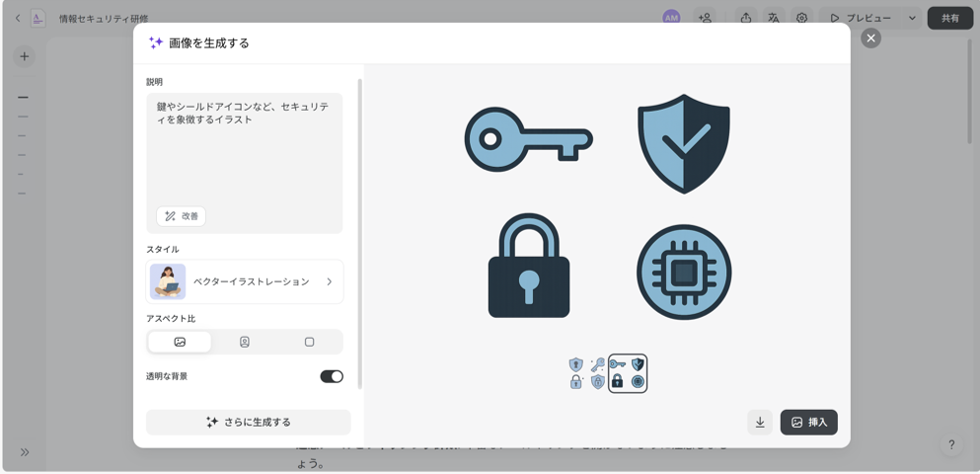This screenshot has height=474, width=980.
Task: Click the plus add block button
Action: pyautogui.click(x=25, y=57)
